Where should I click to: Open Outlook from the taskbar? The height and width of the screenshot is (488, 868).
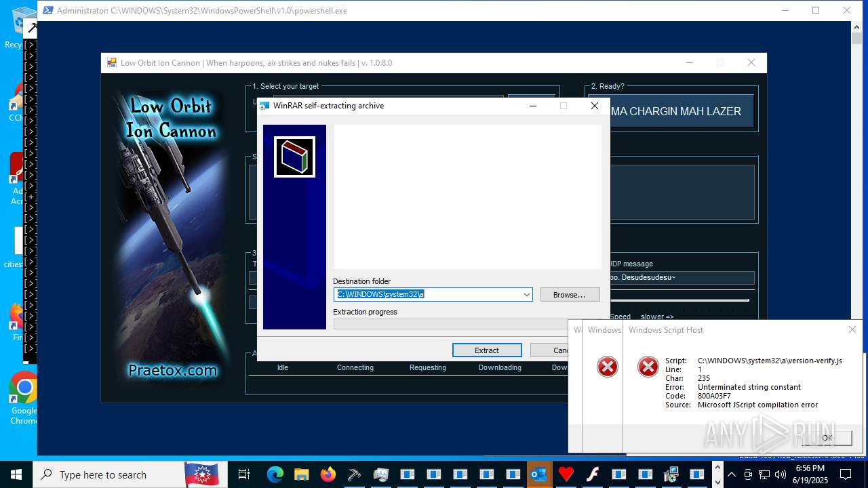tap(539, 474)
